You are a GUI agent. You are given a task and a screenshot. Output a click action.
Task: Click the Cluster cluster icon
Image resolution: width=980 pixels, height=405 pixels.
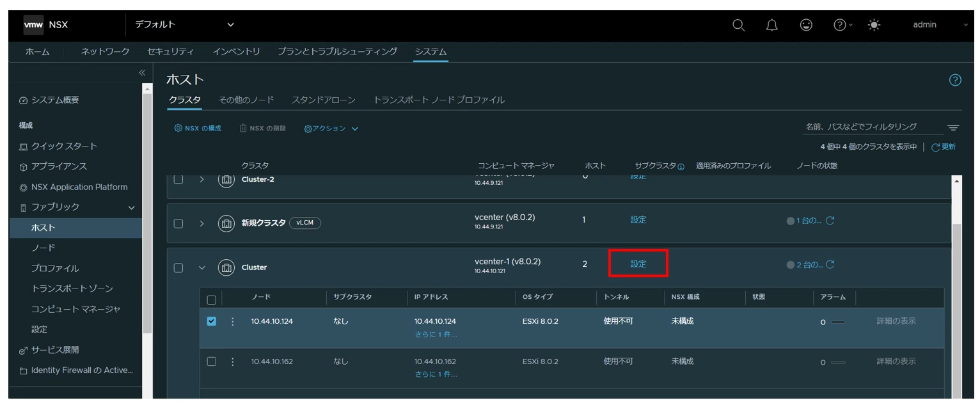[226, 267]
